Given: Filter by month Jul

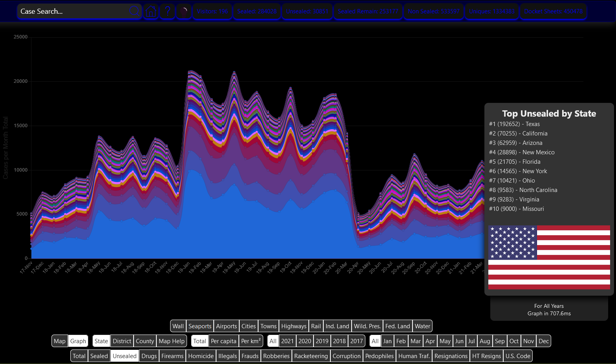Looking at the screenshot, I should click(x=471, y=341).
